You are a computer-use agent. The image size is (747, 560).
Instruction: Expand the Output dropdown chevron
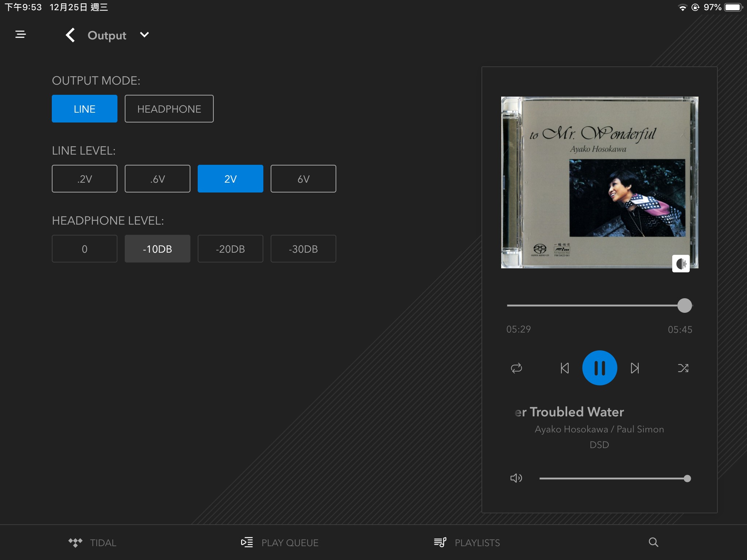(x=144, y=35)
